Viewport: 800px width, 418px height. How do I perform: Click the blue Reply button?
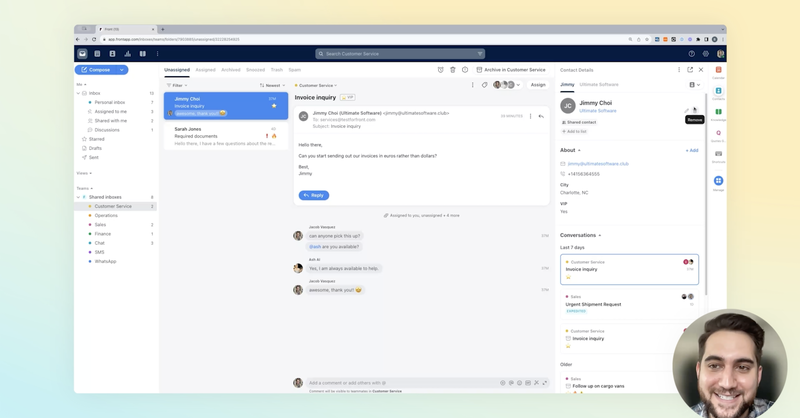pos(314,195)
